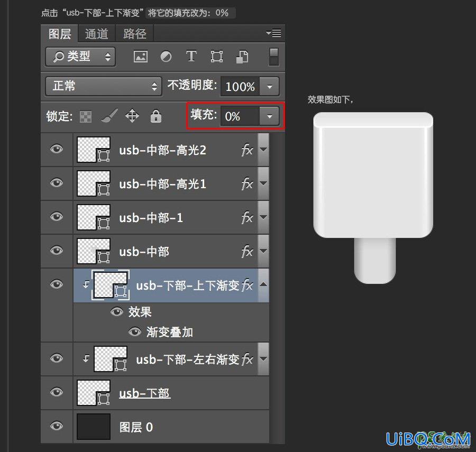
Task: Hide the usb-中部 layer
Action: pos(57,251)
